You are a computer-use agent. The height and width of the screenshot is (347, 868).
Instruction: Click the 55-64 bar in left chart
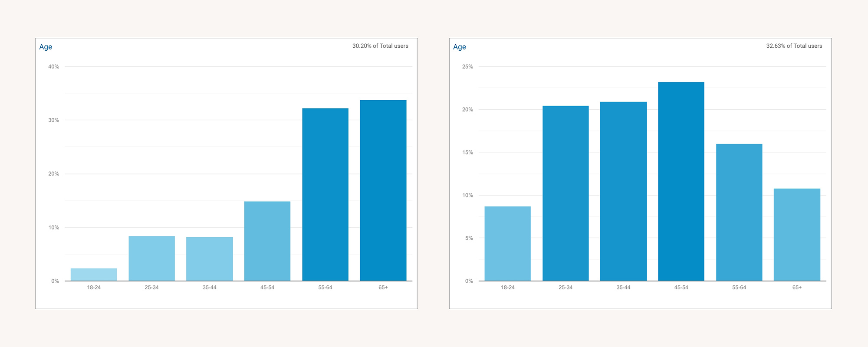coord(325,195)
